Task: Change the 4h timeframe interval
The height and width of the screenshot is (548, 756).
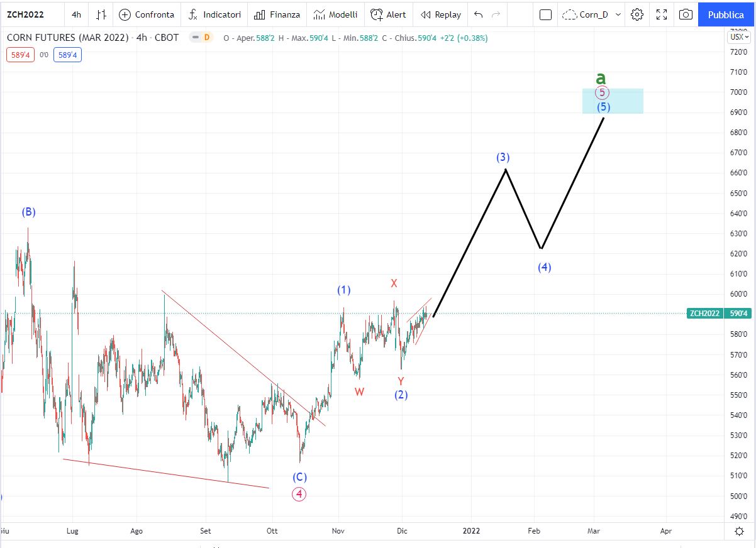Action: [x=76, y=14]
